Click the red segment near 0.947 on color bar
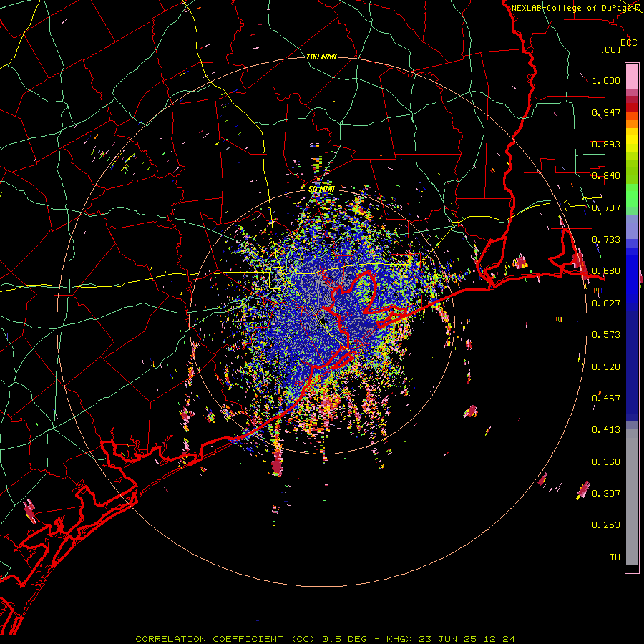 pyautogui.click(x=632, y=107)
